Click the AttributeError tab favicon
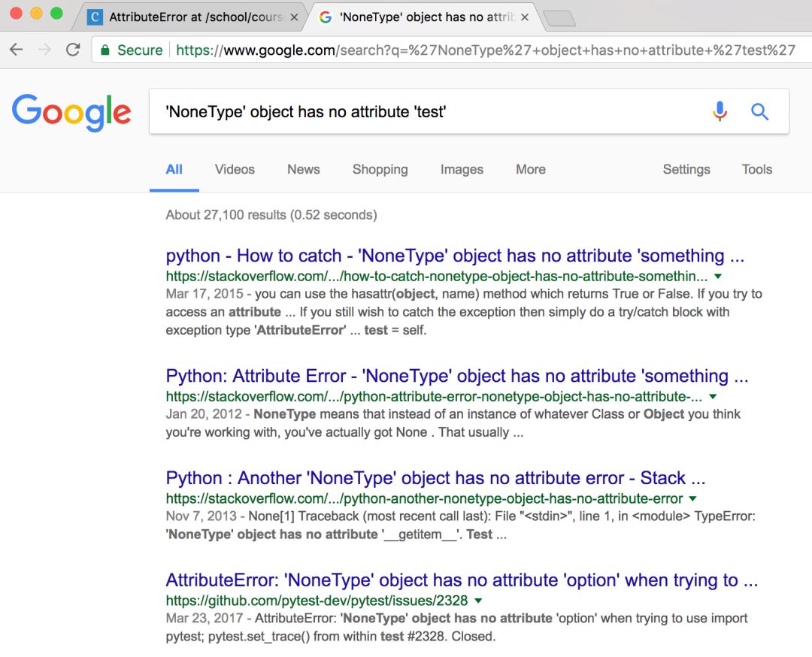Screen dimensions: 812x657 (95, 17)
